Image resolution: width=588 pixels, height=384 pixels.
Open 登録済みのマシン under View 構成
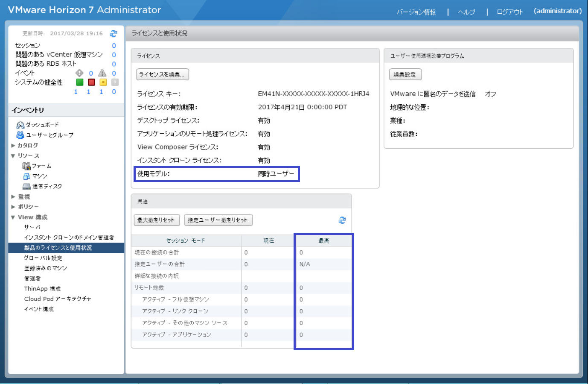45,268
